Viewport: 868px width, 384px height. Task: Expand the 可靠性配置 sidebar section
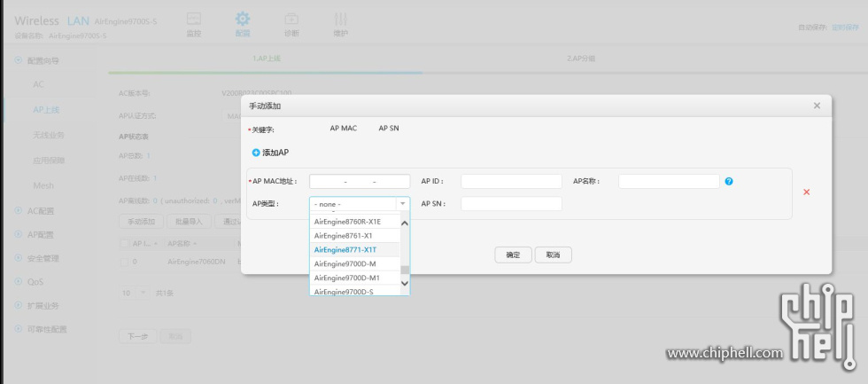19,329
